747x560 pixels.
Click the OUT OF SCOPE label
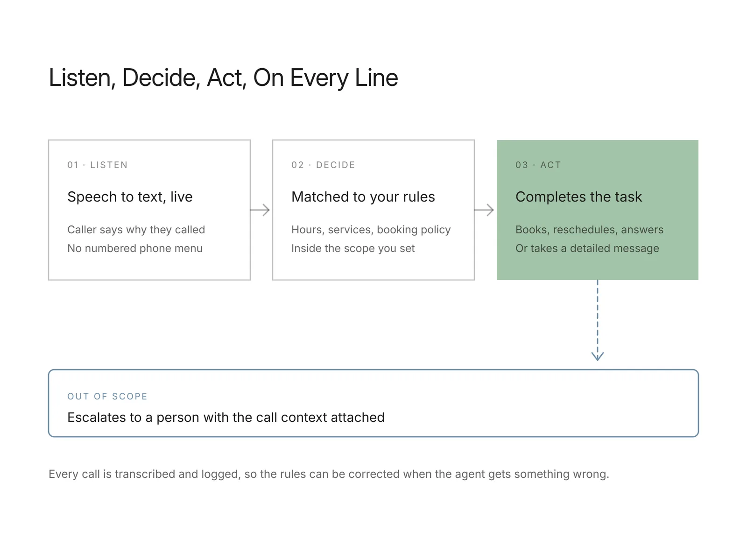[107, 396]
